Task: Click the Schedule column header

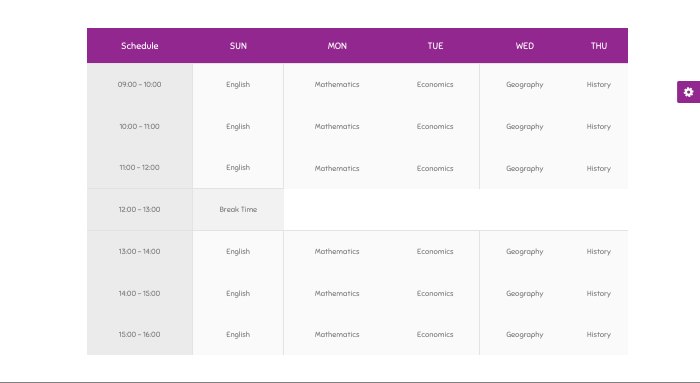Action: pos(140,46)
